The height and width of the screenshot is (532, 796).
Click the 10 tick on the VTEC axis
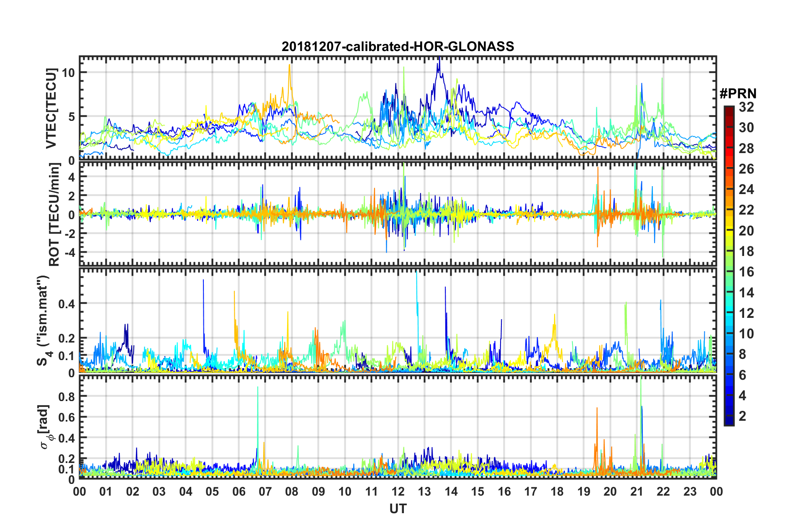pos(68,72)
